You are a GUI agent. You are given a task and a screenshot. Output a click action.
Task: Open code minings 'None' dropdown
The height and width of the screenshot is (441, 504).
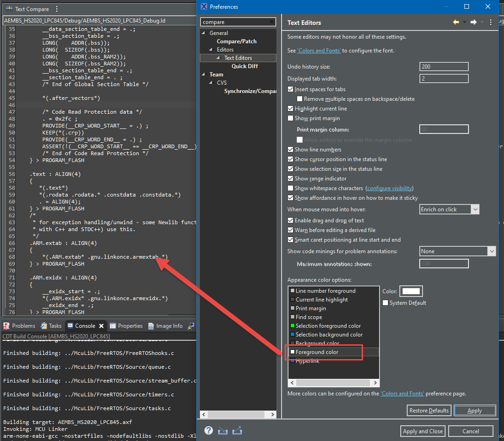(x=457, y=251)
